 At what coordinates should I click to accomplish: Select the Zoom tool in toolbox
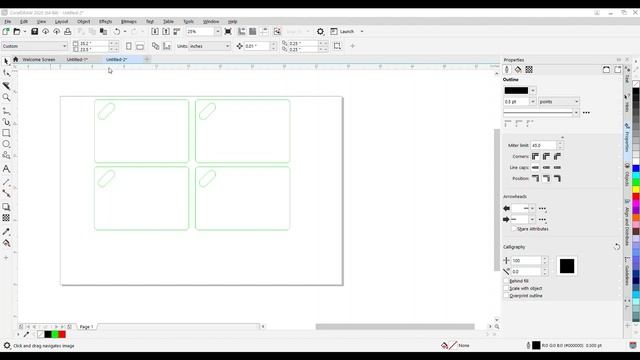[x=6, y=97]
